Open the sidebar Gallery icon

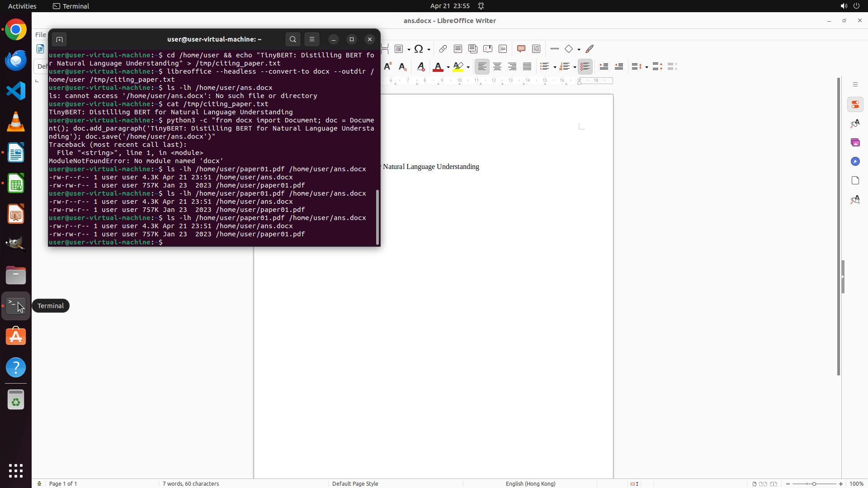855,142
